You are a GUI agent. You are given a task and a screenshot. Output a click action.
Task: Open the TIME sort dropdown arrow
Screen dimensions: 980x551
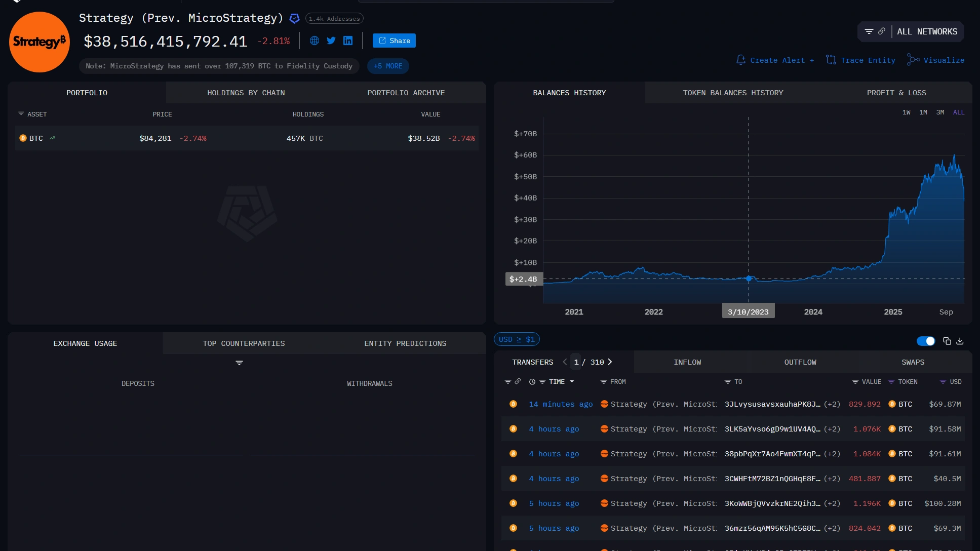coord(572,382)
